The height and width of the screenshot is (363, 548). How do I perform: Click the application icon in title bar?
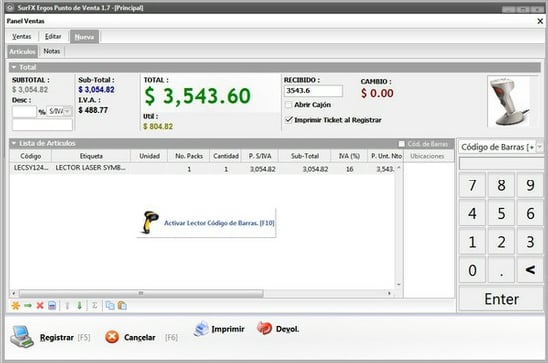point(9,8)
